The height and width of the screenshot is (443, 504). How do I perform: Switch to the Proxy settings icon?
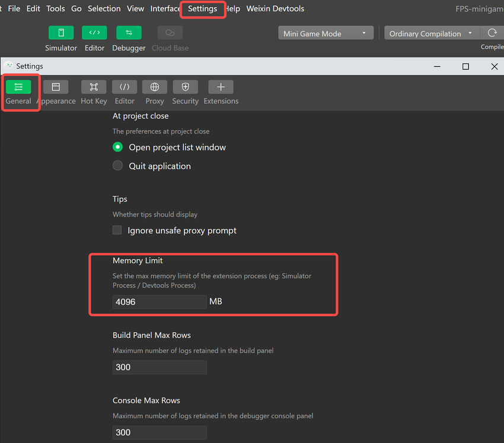[x=155, y=87]
